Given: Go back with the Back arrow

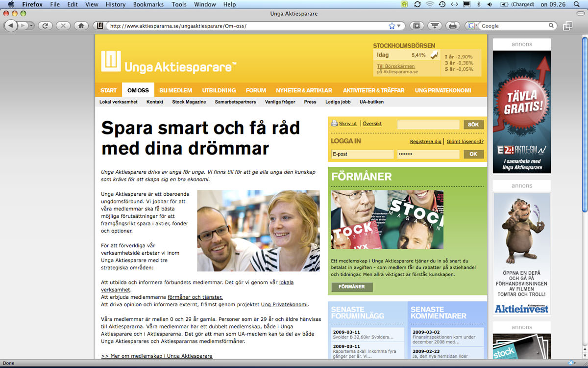Looking at the screenshot, I should coord(11,26).
